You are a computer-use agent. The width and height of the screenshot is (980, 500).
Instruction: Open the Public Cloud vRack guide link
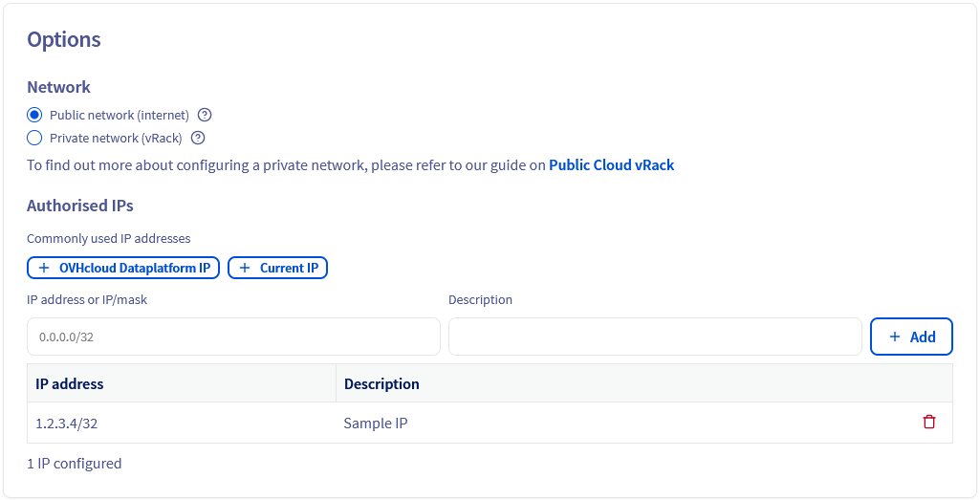[x=611, y=165]
